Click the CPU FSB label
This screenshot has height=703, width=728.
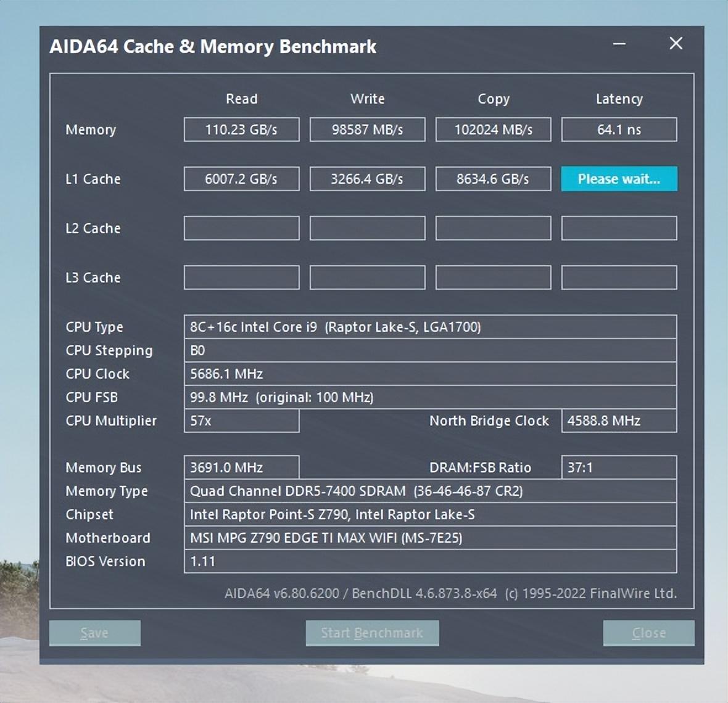91,397
